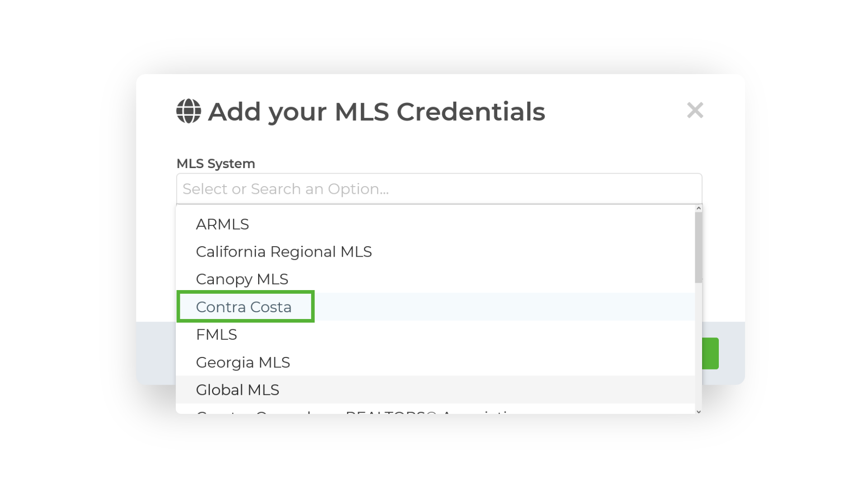This screenshot has width=868, height=488.
Task: Click the empty row area right of Contra Costa
Action: point(504,307)
